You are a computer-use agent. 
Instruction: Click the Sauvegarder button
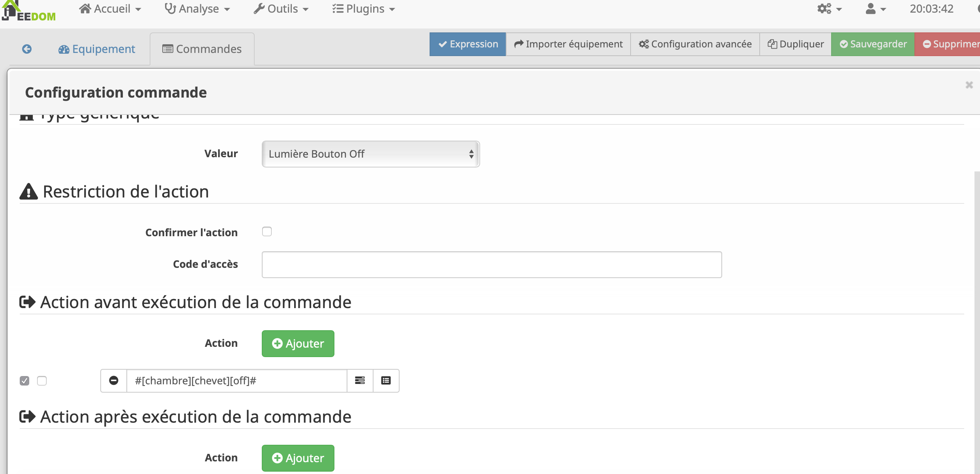pos(873,44)
